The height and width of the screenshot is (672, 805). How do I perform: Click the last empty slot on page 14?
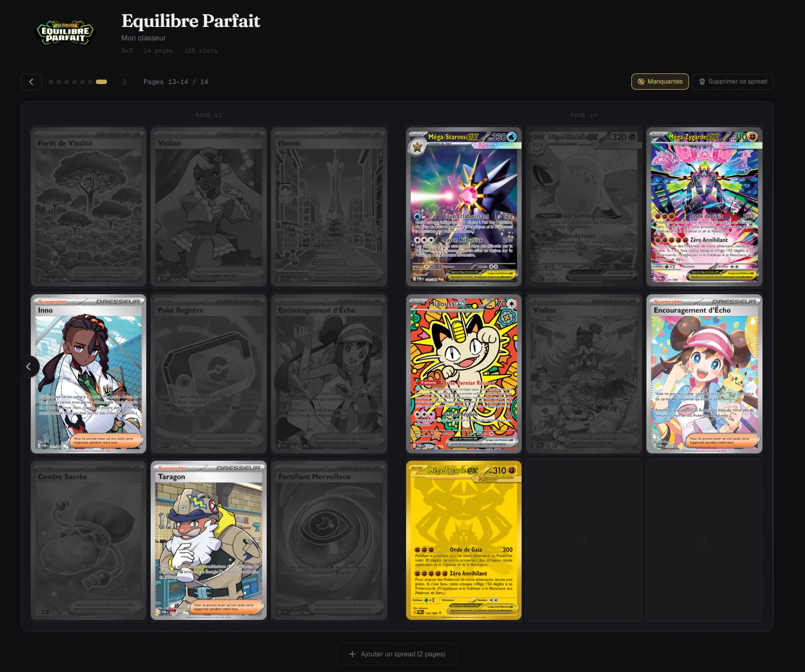click(x=704, y=540)
